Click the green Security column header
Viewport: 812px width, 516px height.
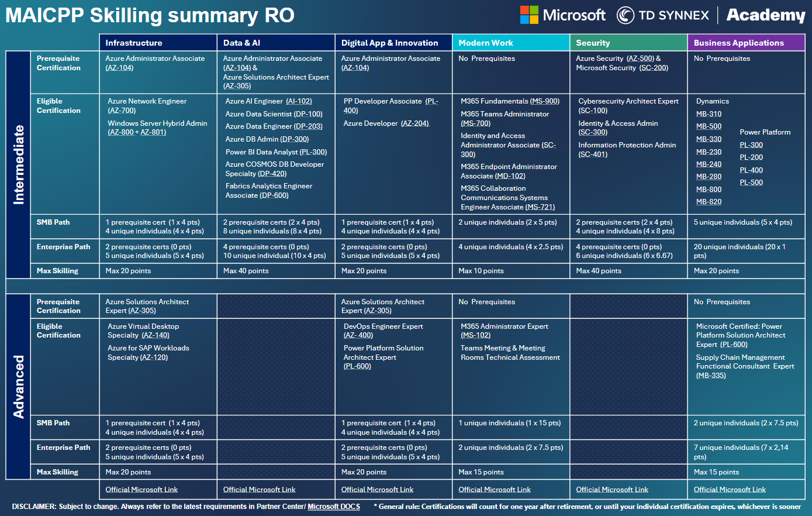pyautogui.click(x=628, y=43)
